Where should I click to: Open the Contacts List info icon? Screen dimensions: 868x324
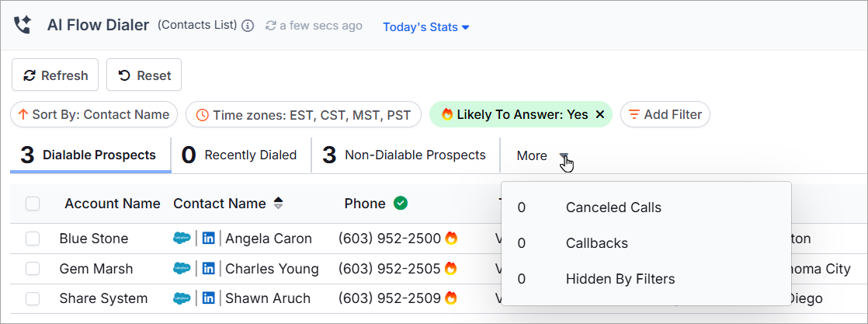point(248,26)
